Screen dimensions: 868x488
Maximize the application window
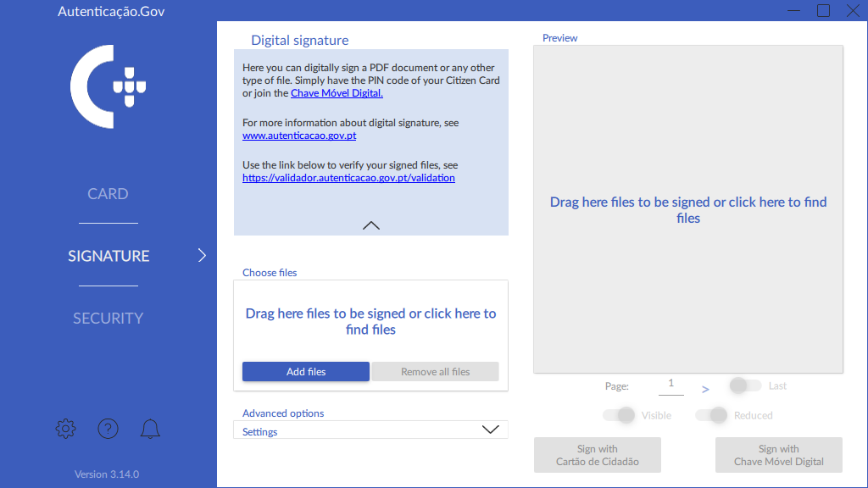point(823,10)
